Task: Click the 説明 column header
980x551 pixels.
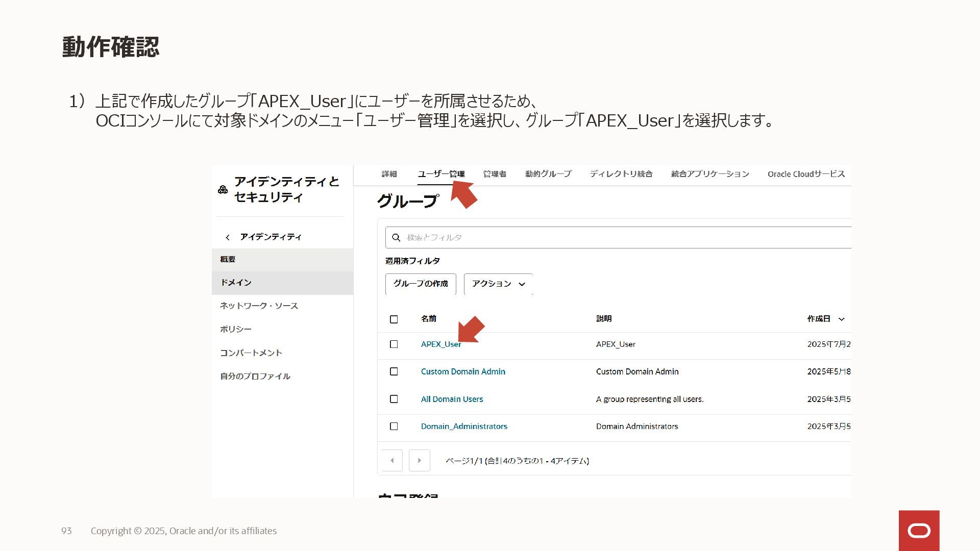Action: [604, 319]
